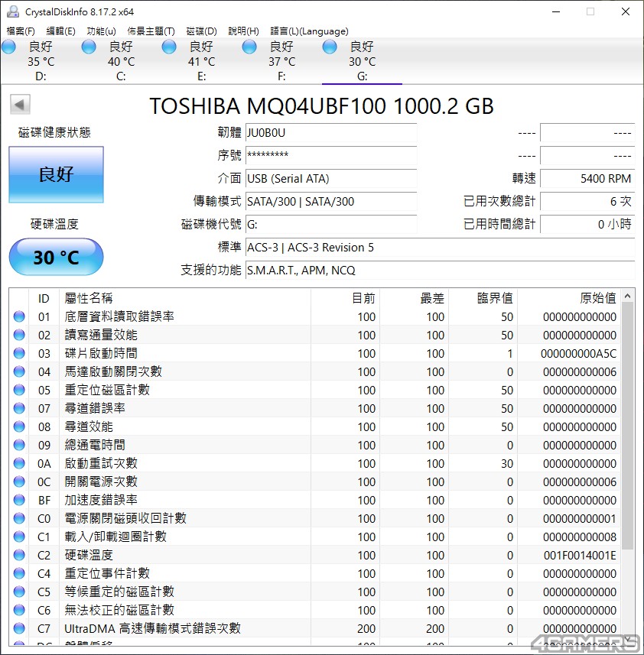Click the 標準 ACS-3 Revision 5 field
644x655 pixels.
point(440,248)
